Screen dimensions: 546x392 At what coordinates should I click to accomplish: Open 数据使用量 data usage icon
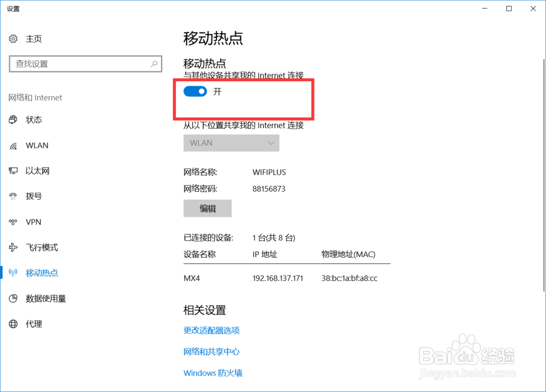point(13,298)
